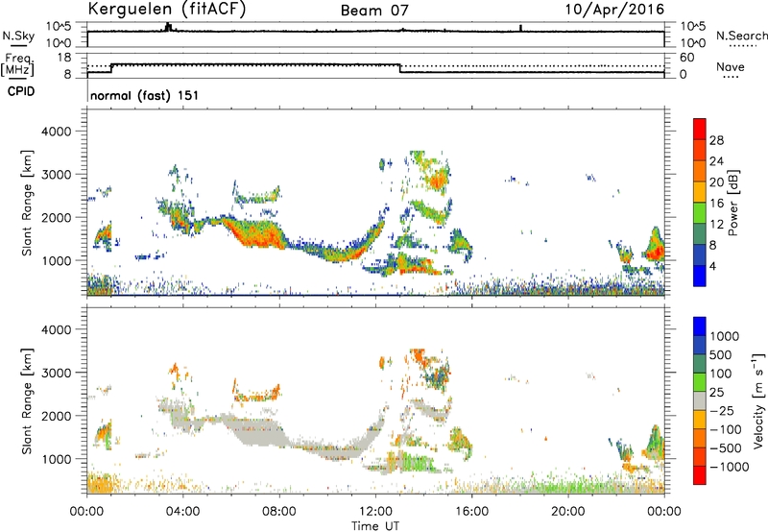The width and height of the screenshot is (768, 532).
Task: Click the '04:00' time axis tick label
Action: point(182,512)
